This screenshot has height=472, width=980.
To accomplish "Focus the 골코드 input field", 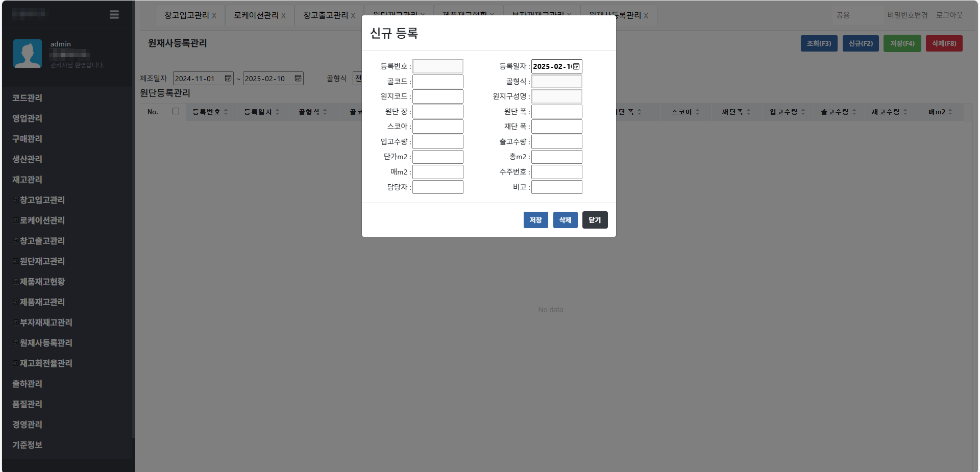I will [x=438, y=82].
